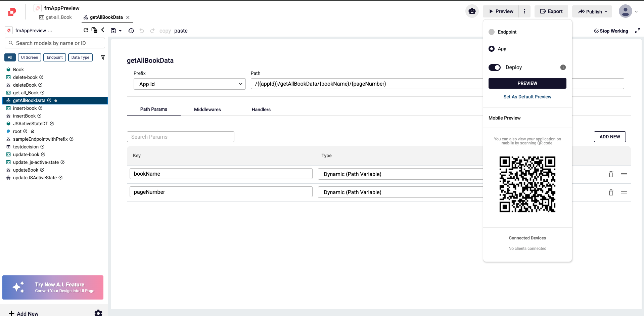This screenshot has height=316, width=644.
Task: Open the robot assistant icon
Action: click(x=472, y=11)
